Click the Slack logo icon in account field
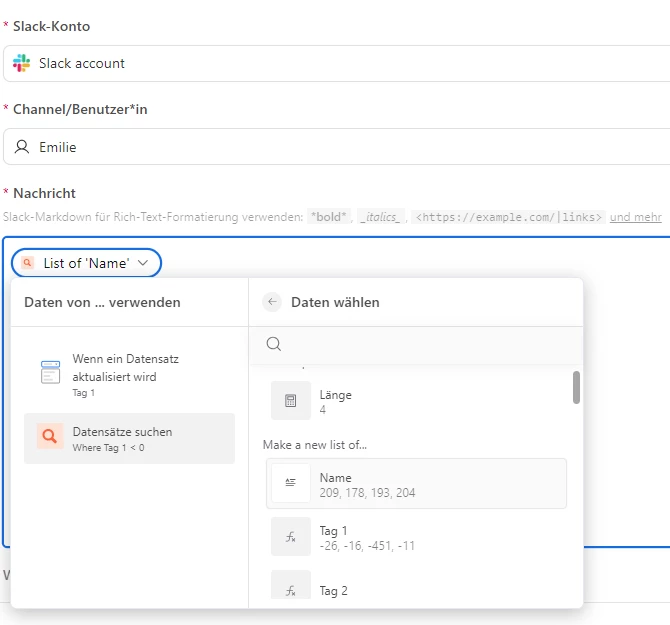 pos(21,63)
